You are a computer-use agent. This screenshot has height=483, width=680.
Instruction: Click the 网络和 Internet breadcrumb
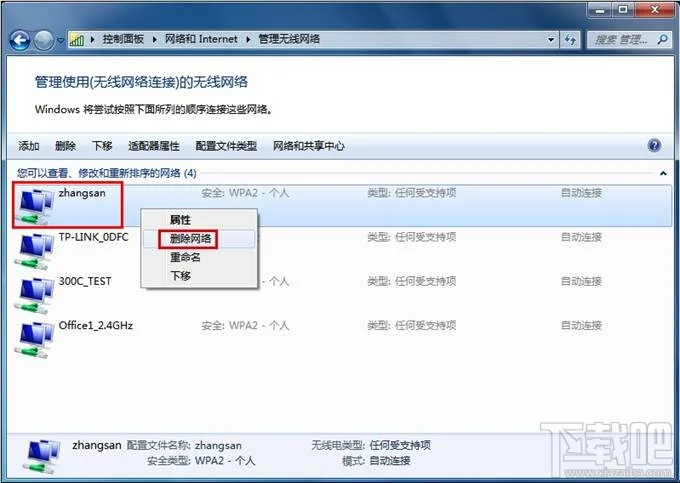pyautogui.click(x=201, y=39)
